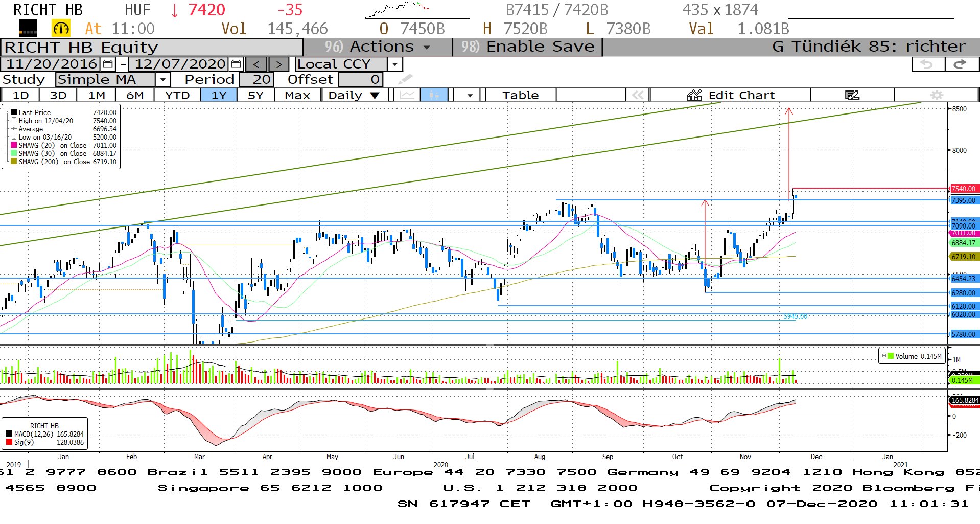This screenshot has width=980, height=524.
Task: Open the start date calendar picker
Action: point(108,64)
